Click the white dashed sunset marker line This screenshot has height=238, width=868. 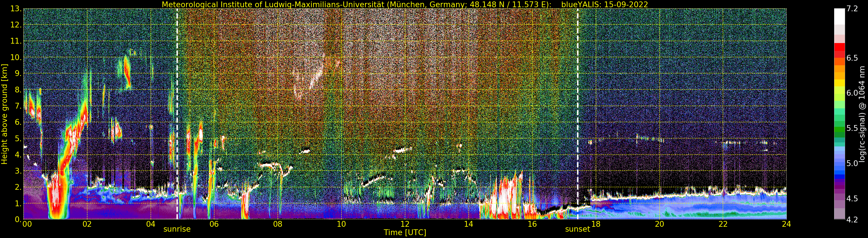pos(578,114)
